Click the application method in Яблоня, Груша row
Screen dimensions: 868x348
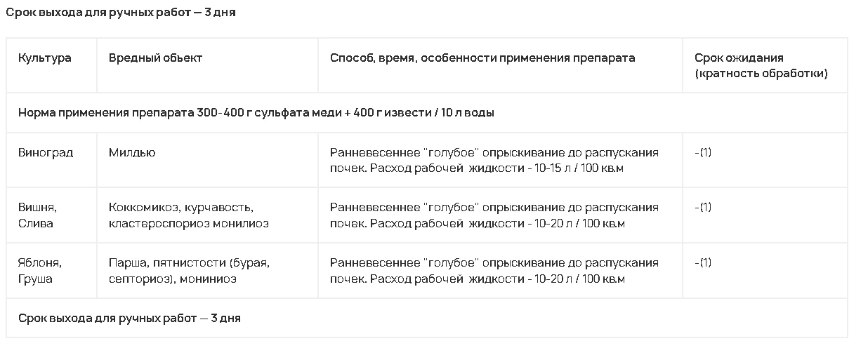(494, 270)
